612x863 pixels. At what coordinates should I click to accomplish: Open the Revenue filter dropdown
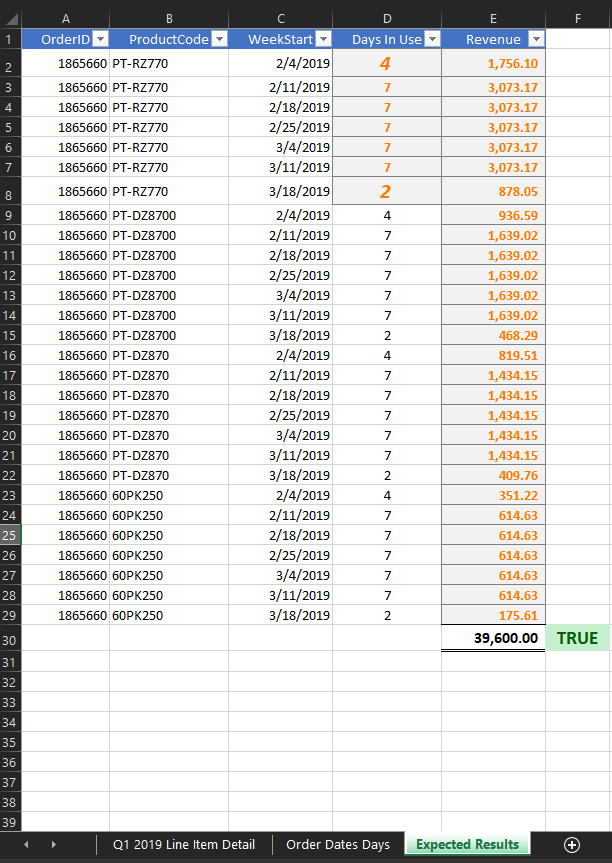coord(536,39)
